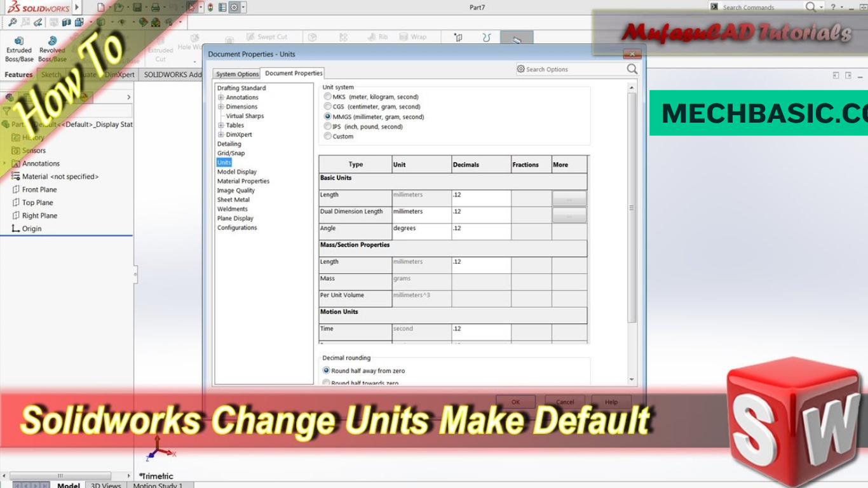The height and width of the screenshot is (488, 868).
Task: Click the Revolved Boss/Base tool
Action: (x=52, y=49)
